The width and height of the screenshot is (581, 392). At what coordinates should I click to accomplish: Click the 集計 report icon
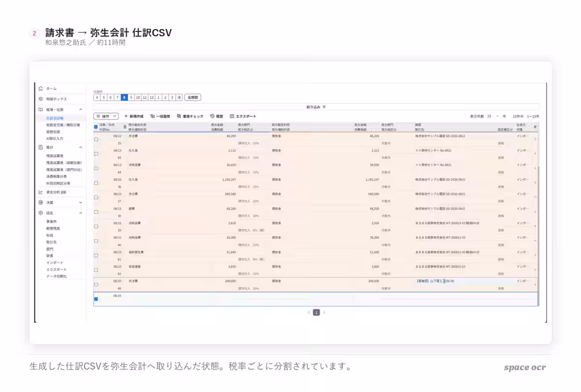point(41,147)
